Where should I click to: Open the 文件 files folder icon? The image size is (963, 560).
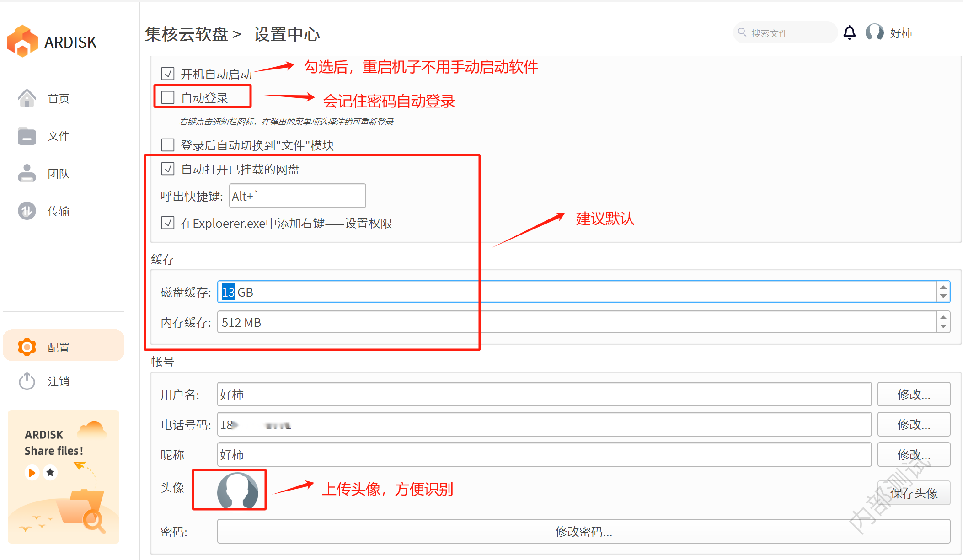27,136
